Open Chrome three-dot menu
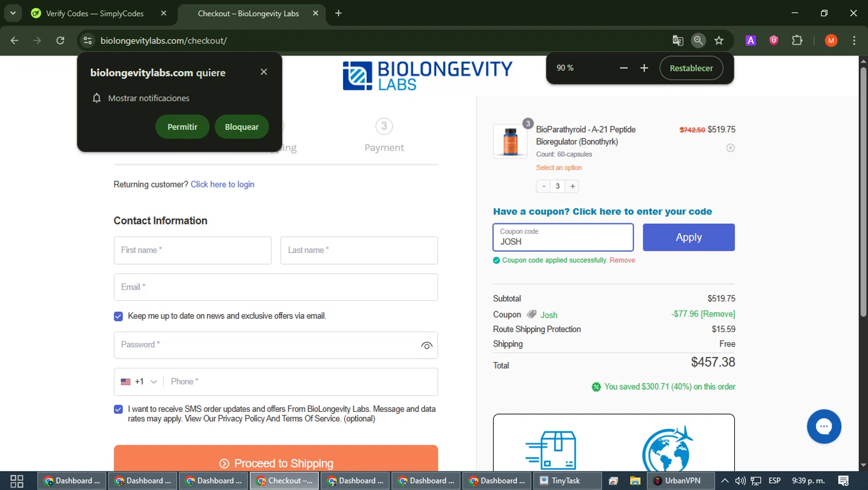Image resolution: width=868 pixels, height=490 pixels. tap(854, 40)
